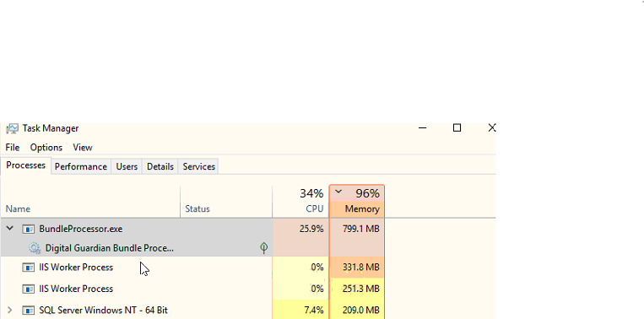644x319 pixels.
Task: Click the Digital Guardian gear icon
Action: (35, 248)
